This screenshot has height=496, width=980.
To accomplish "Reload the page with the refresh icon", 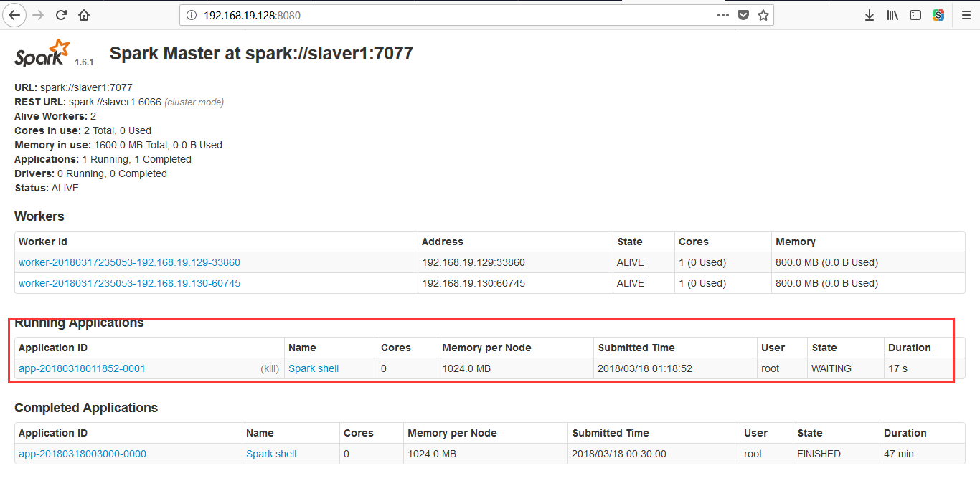I will [62, 15].
